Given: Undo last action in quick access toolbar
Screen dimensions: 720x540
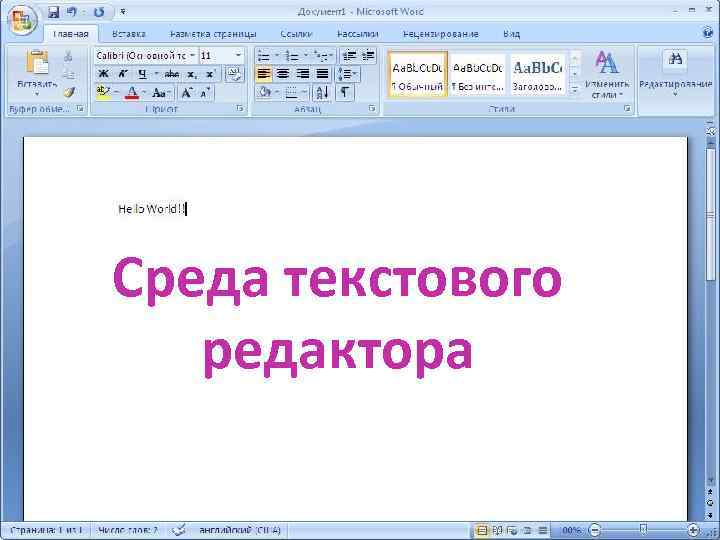Looking at the screenshot, I should (72, 12).
